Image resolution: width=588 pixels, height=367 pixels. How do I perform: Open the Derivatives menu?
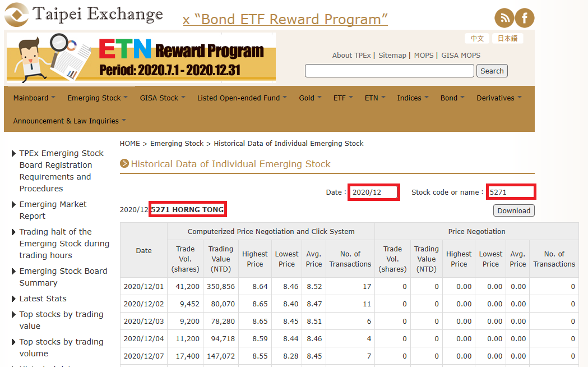pyautogui.click(x=499, y=98)
